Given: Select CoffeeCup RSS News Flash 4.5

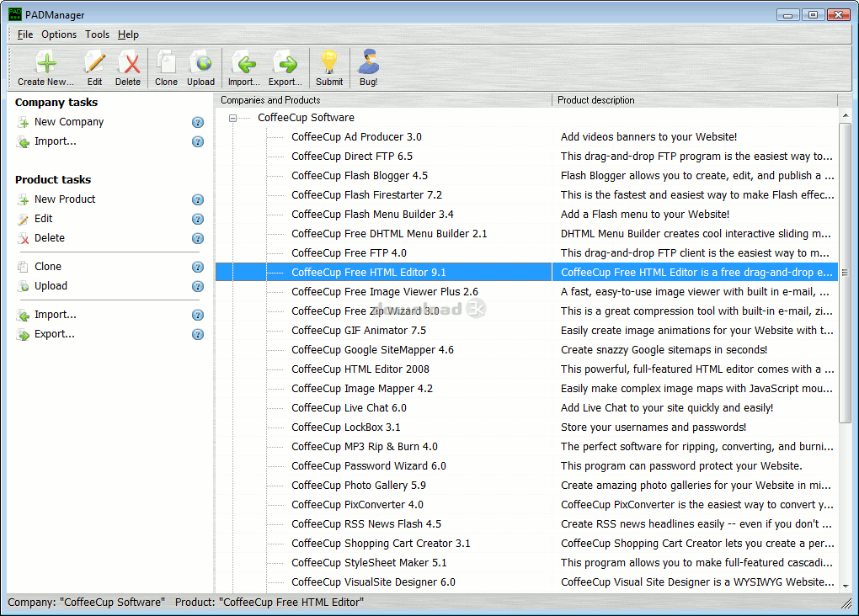Looking at the screenshot, I should coord(366,524).
